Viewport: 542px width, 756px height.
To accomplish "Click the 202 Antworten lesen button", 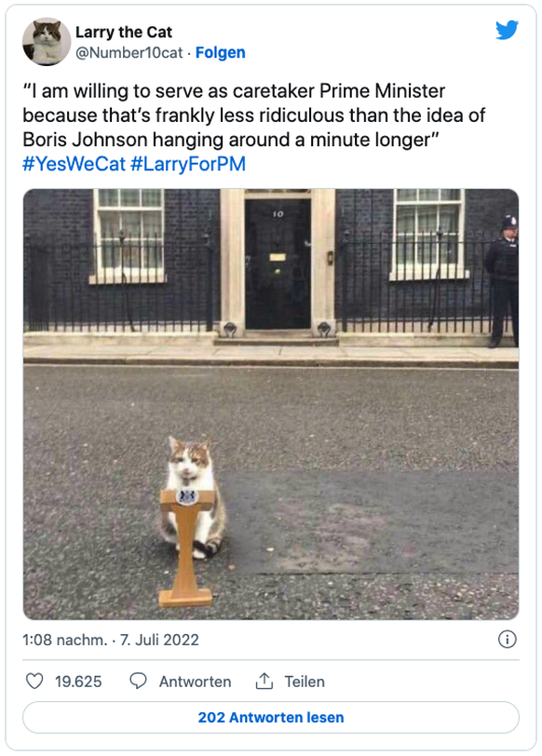I will (x=271, y=718).
